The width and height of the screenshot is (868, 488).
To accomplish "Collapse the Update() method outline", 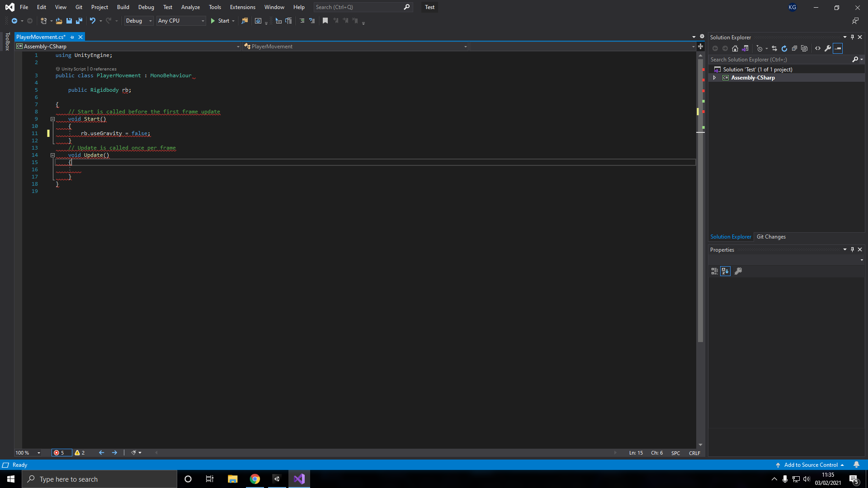I will pos(52,155).
